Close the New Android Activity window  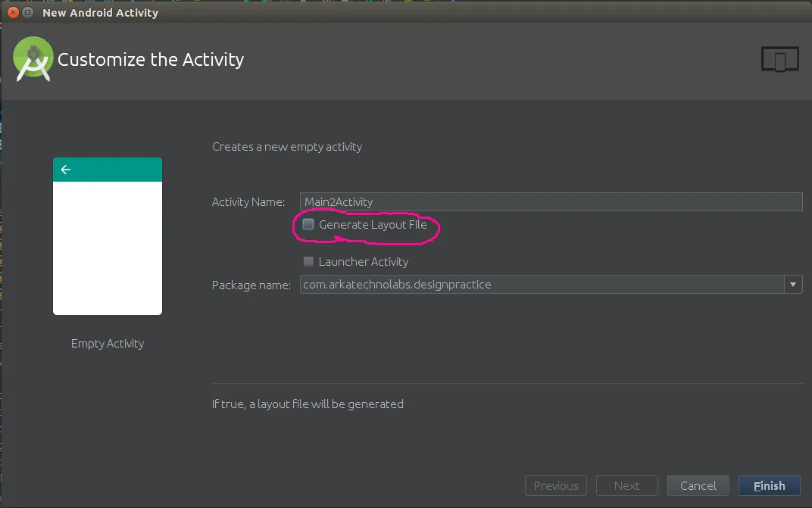click(14, 12)
